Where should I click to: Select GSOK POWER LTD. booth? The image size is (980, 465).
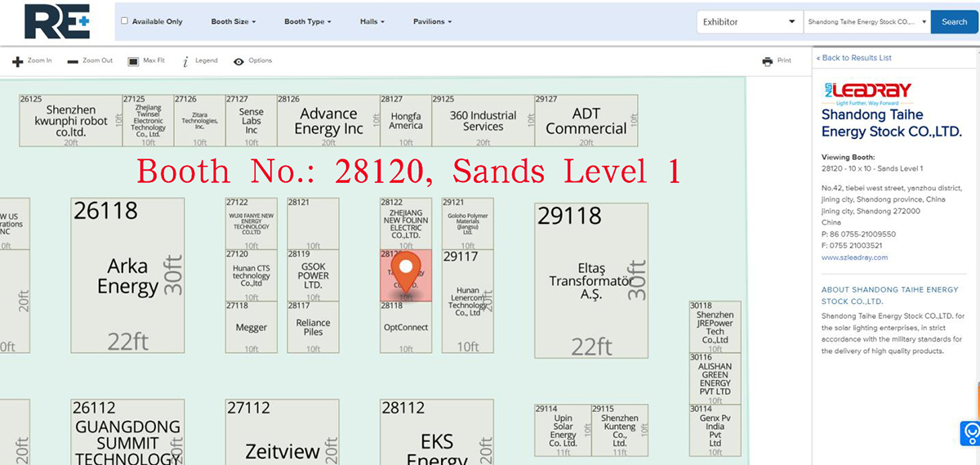pos(313,275)
